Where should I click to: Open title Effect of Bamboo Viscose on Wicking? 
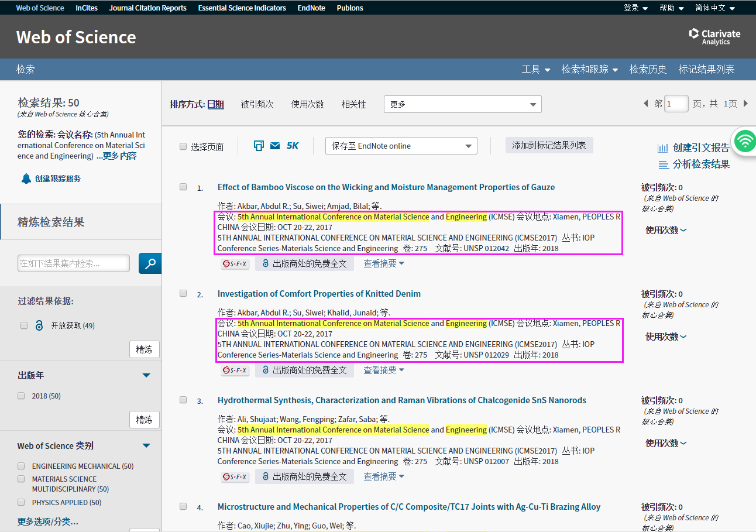(x=386, y=187)
